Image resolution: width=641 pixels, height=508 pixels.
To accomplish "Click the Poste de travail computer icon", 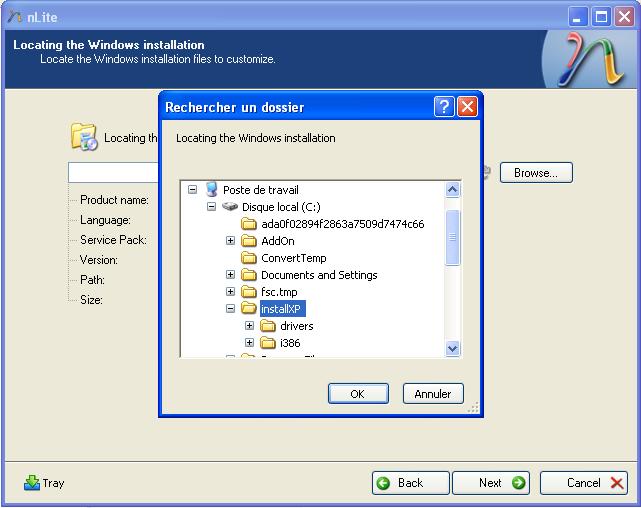I will (x=212, y=190).
